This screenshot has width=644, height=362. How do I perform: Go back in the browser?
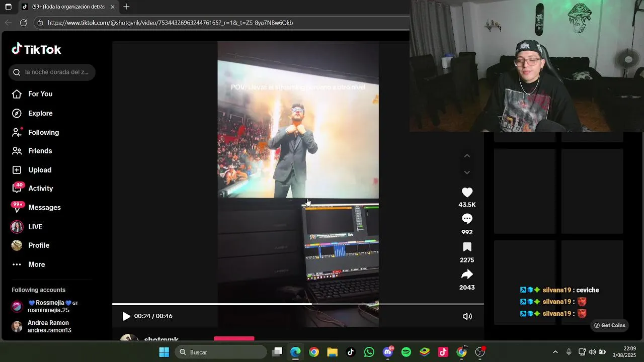pos(8,23)
